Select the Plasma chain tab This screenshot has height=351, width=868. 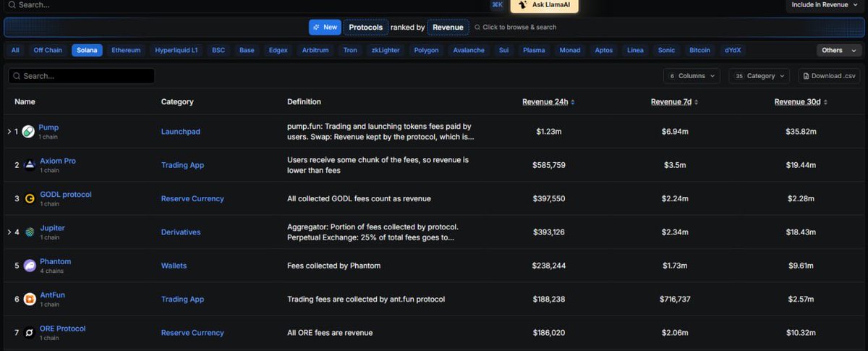coord(534,51)
